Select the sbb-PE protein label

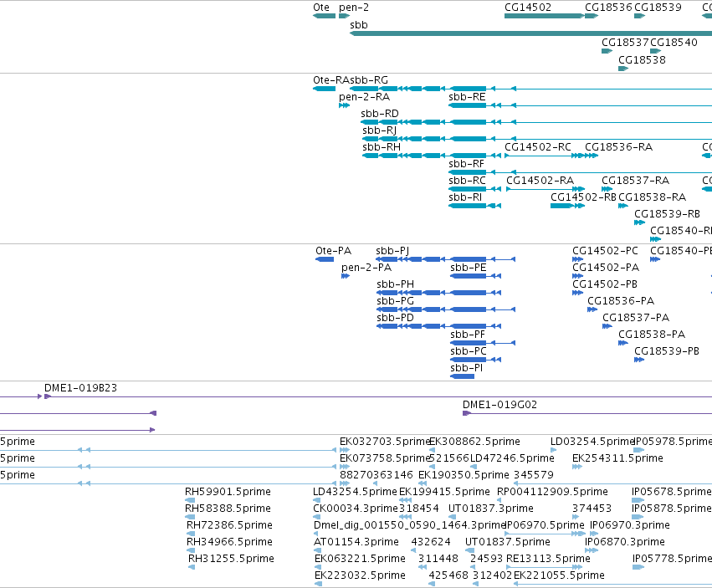coord(469,268)
